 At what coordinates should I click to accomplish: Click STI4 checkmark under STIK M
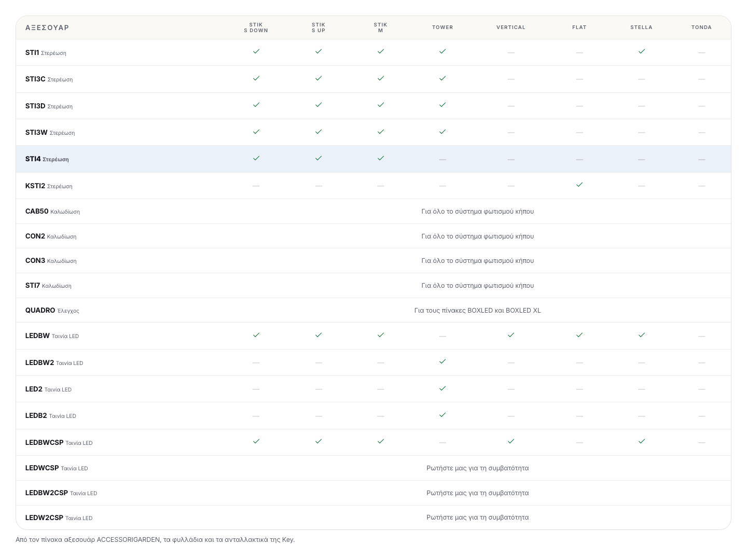click(381, 158)
